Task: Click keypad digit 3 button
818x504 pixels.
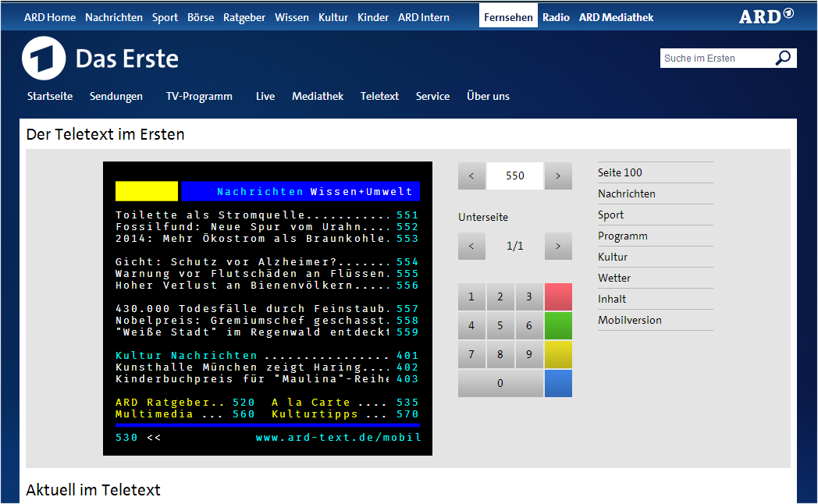Action: coord(529,296)
